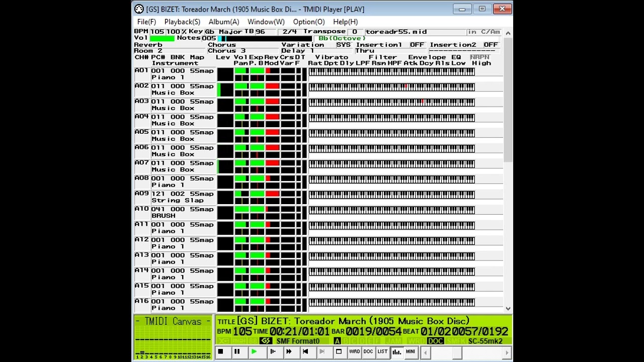The image size is (644, 362).
Task: Click the A02 channel keyboard display
Action: [x=392, y=87]
